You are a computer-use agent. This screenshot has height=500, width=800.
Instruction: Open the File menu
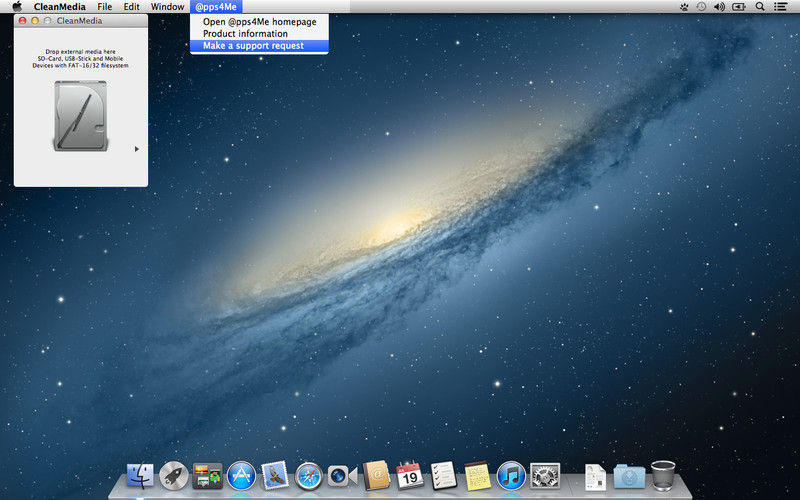tap(105, 7)
